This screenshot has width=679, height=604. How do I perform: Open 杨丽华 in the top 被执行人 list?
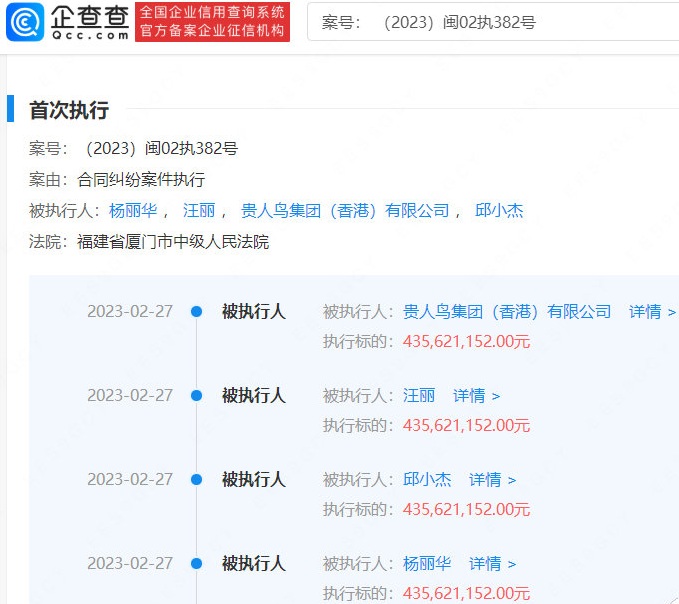132,211
